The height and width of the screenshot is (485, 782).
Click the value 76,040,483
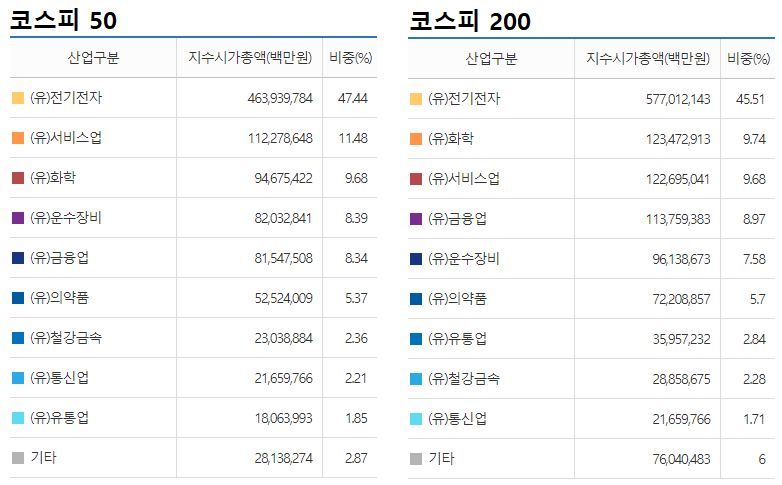681,459
